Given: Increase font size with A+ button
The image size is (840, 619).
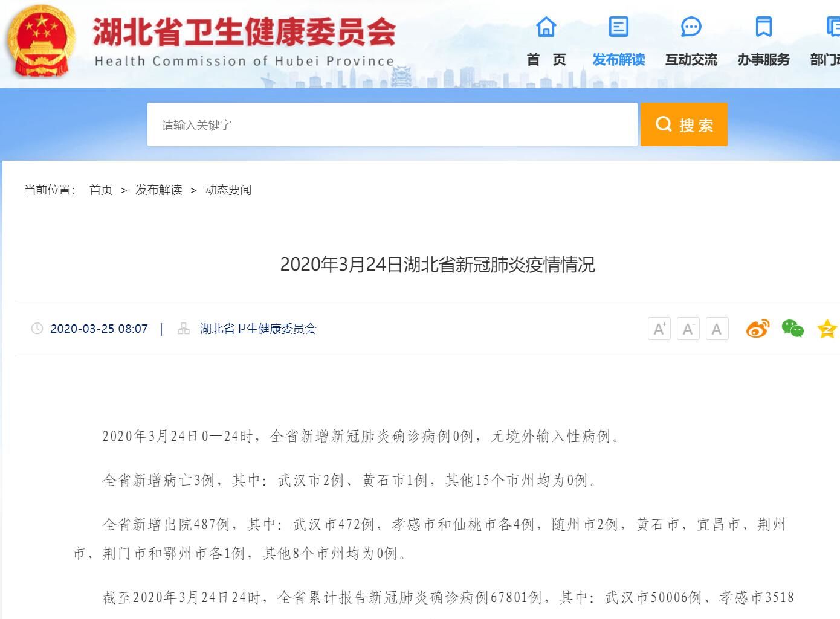Looking at the screenshot, I should pyautogui.click(x=659, y=329).
